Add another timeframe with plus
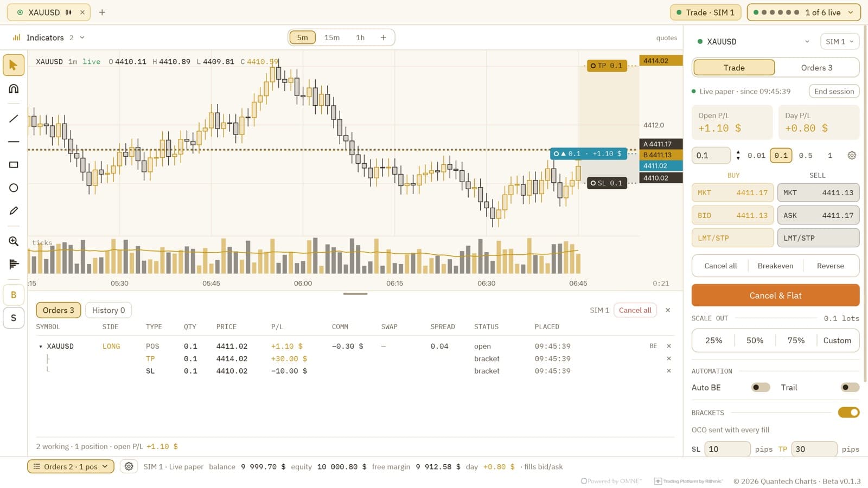Viewport: 868px width, 488px height. (x=383, y=37)
